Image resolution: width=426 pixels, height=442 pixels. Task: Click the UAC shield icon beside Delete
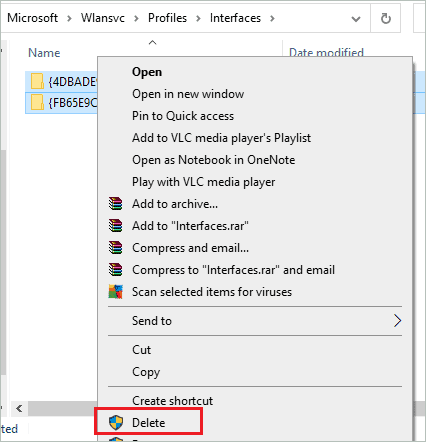point(116,422)
